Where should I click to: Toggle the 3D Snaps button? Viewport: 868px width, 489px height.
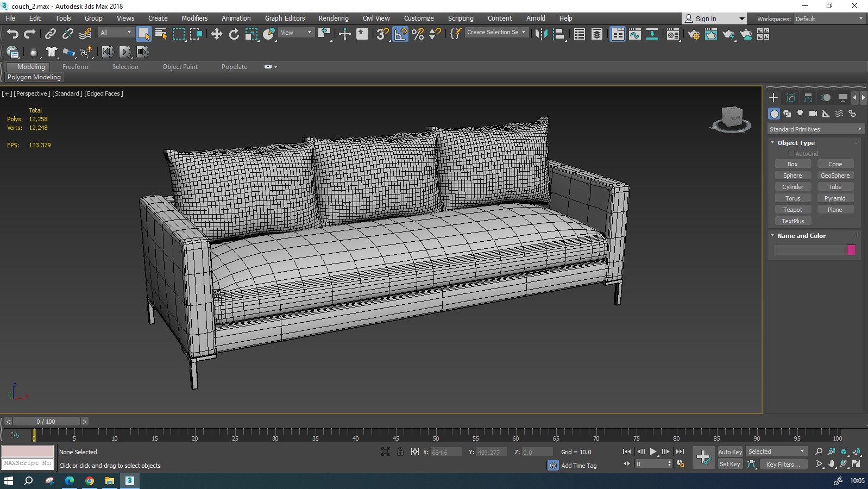click(x=382, y=34)
